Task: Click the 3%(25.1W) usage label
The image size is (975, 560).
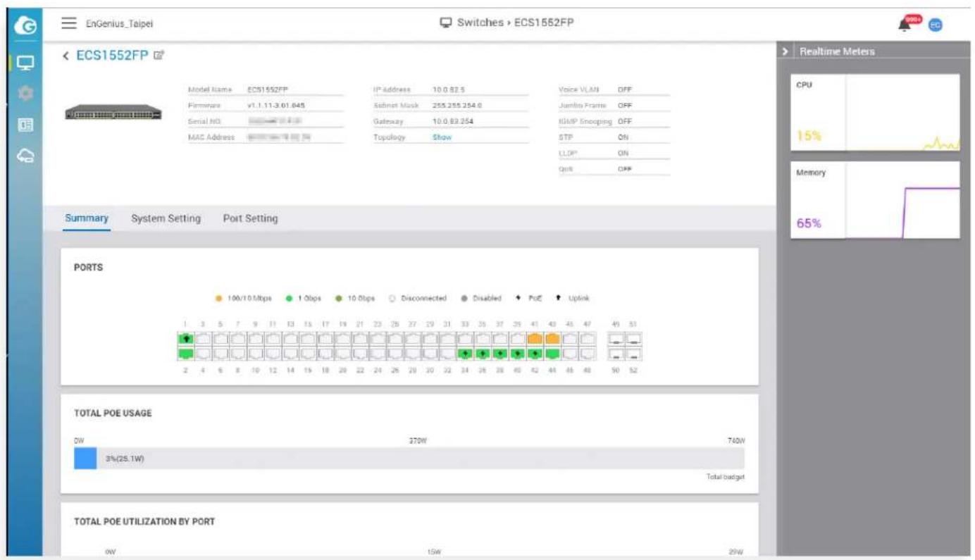Action: click(125, 459)
